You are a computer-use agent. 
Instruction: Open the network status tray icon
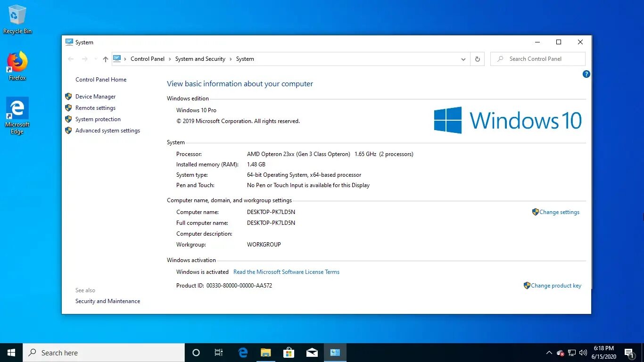coord(572,353)
